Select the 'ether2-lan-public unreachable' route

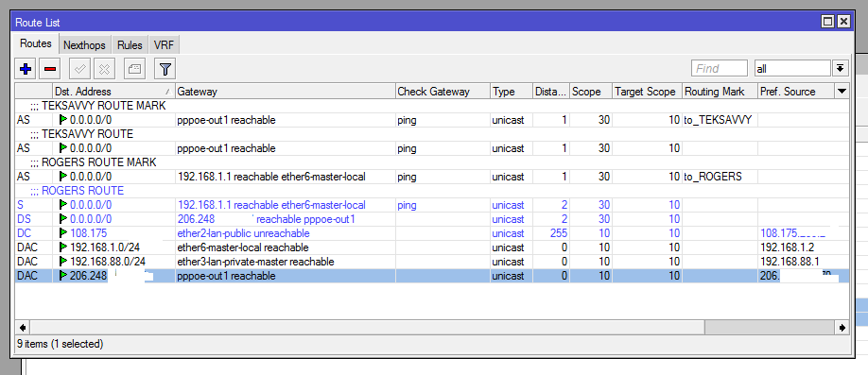point(432,233)
